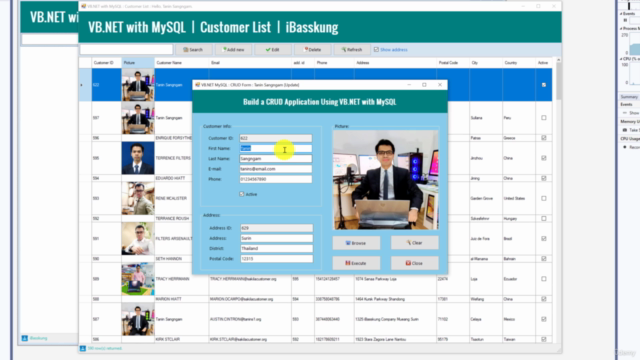Toggle the Show address checkbox

click(x=376, y=49)
